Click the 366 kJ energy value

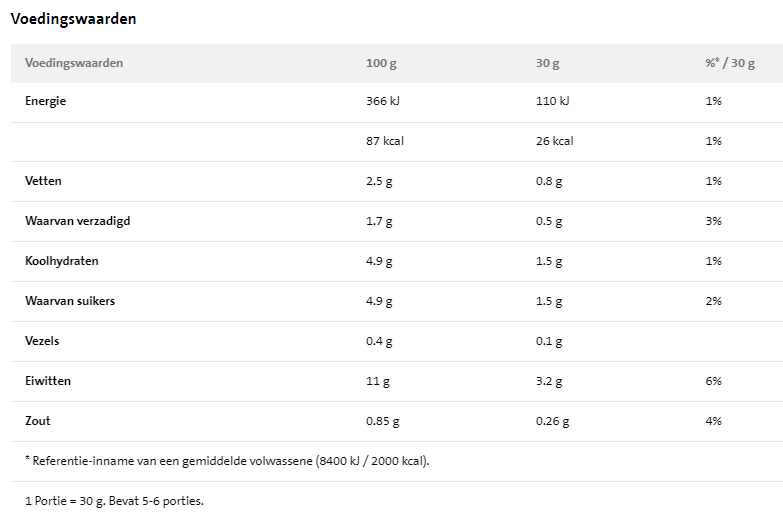point(383,101)
